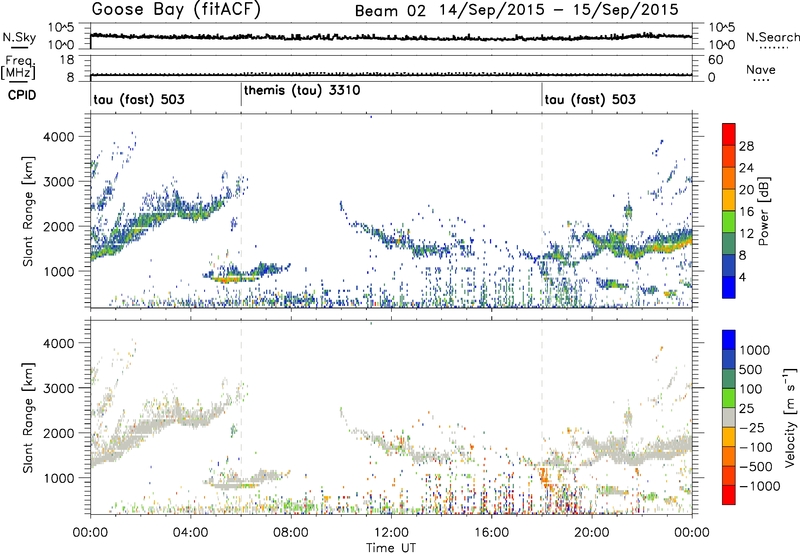This screenshot has height=554, width=800.
Task: Click the '28' label on the Power color bar
Action: coord(746,146)
